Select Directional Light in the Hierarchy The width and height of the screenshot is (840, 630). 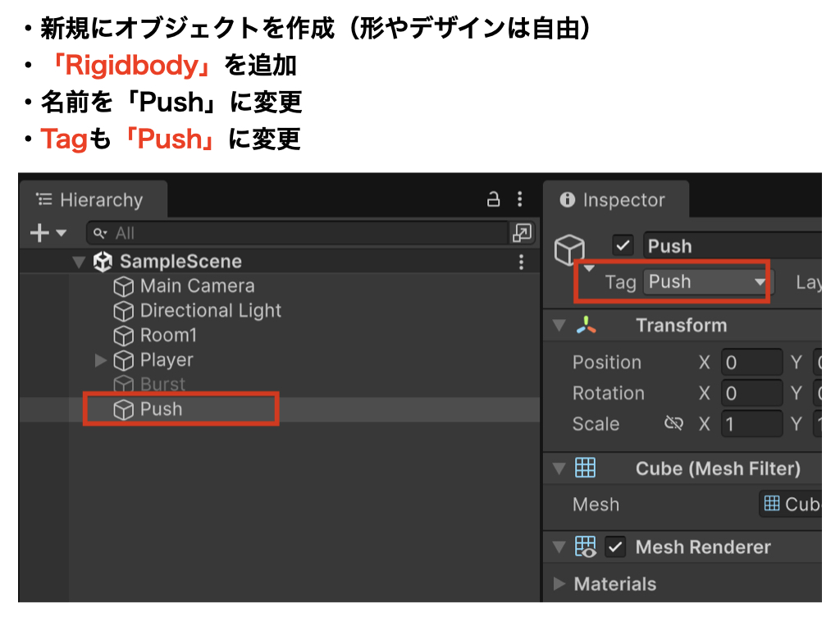coord(210,311)
